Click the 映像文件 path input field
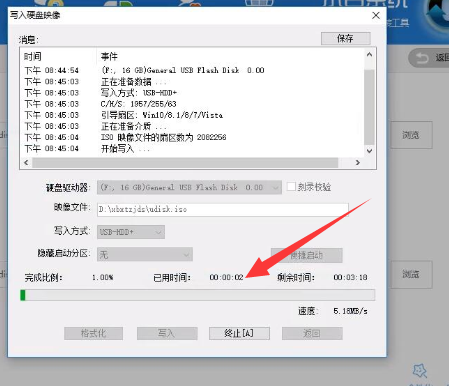The image size is (449, 386). [223, 210]
